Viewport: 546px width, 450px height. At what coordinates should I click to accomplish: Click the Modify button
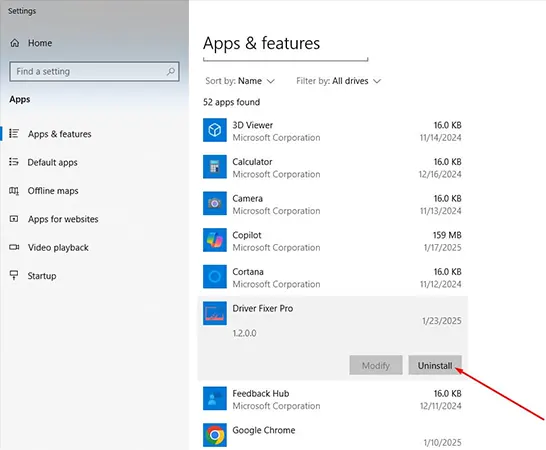click(x=376, y=365)
